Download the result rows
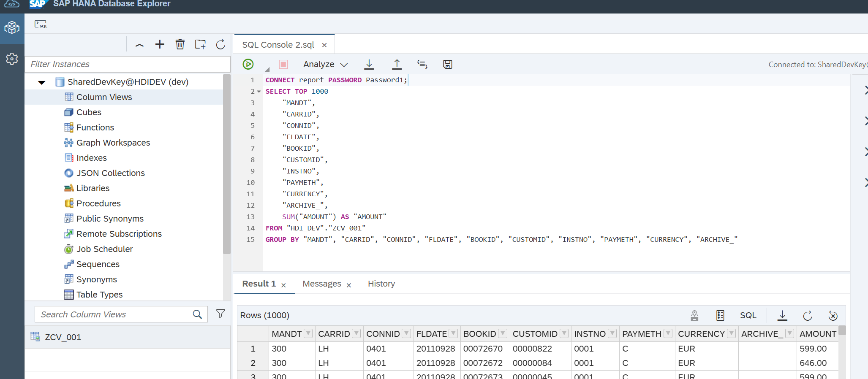The image size is (868, 379). click(782, 315)
